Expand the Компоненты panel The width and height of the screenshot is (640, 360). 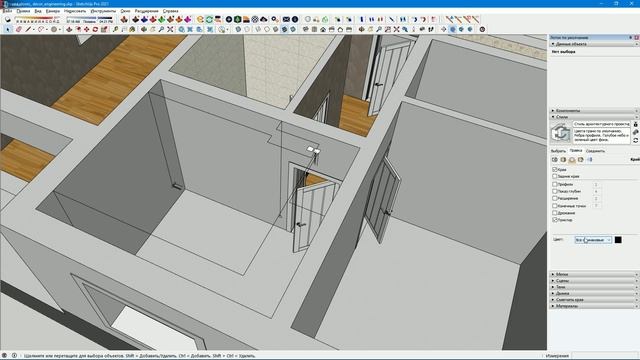(x=593, y=111)
